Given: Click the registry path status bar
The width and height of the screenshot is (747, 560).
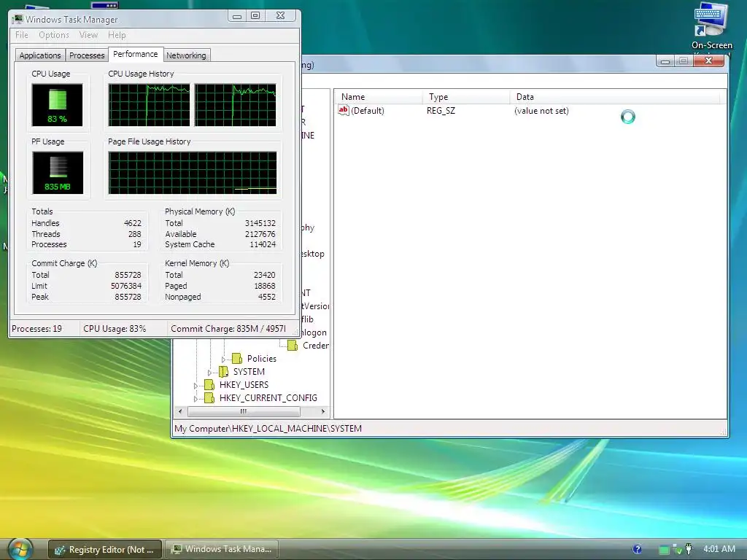Looking at the screenshot, I should pos(449,429).
